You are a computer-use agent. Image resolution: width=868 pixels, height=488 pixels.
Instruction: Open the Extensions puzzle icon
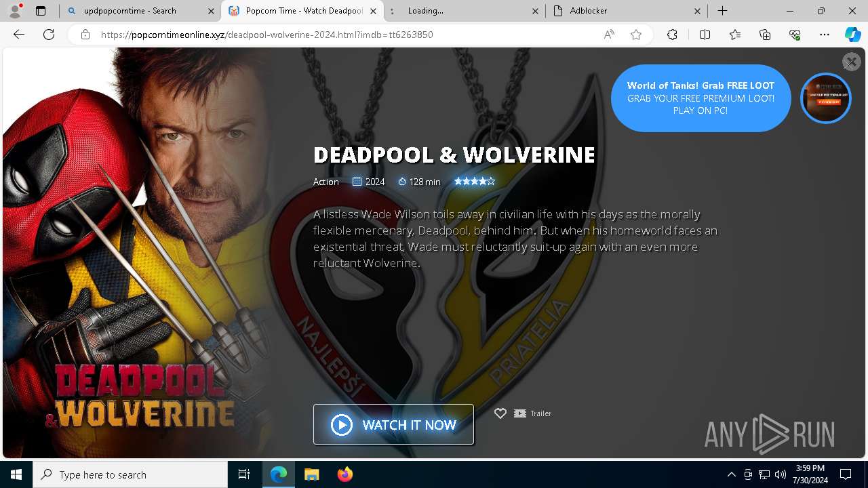[x=672, y=35]
